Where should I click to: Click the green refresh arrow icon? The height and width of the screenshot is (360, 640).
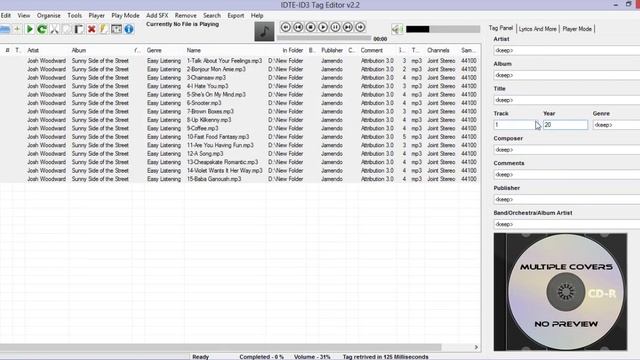(42, 29)
